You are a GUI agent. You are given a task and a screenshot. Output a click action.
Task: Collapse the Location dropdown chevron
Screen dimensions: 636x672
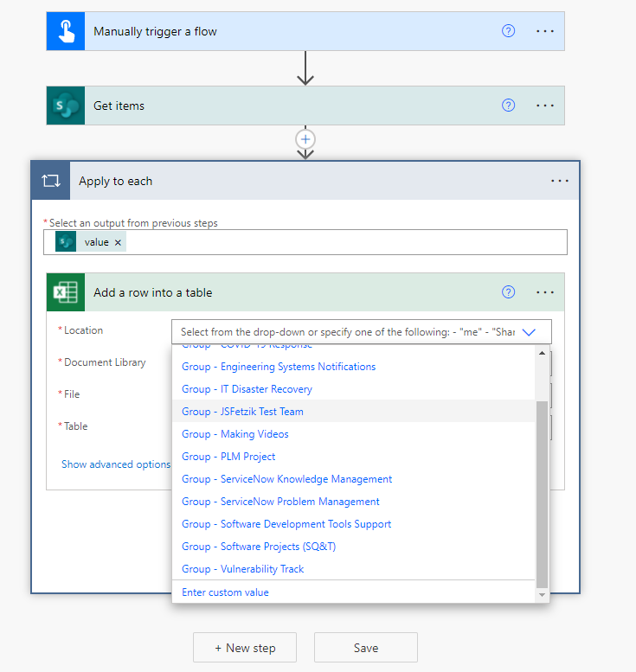pyautogui.click(x=529, y=332)
